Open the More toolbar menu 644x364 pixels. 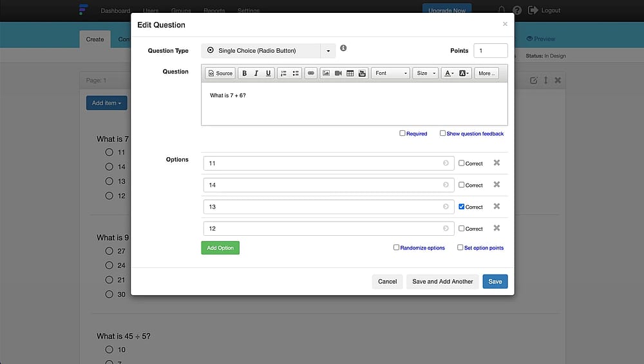487,73
